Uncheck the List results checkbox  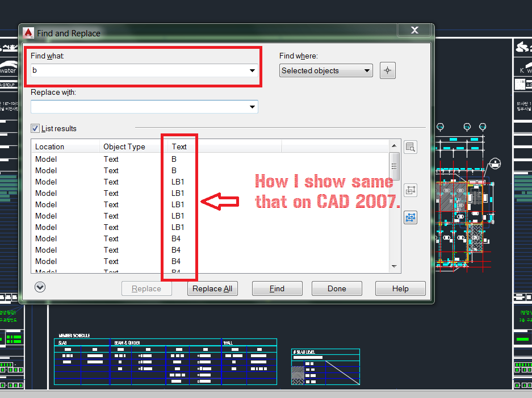(x=35, y=128)
